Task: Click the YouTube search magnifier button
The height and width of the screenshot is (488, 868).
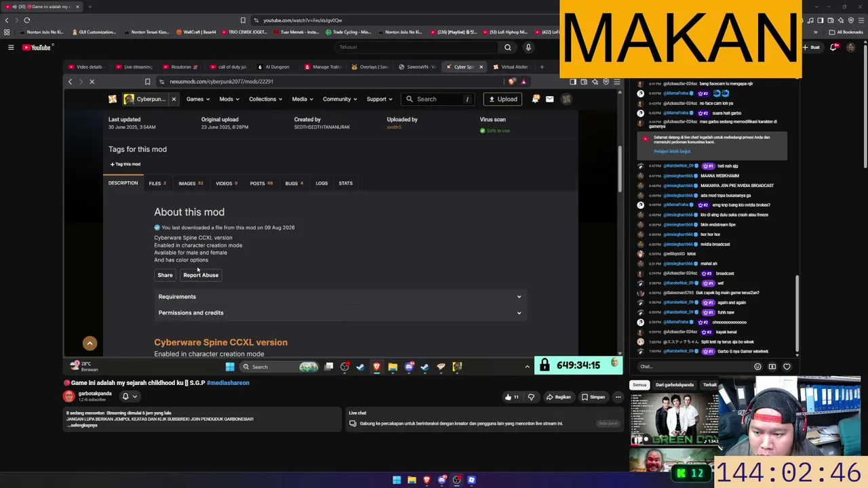Action: (507, 47)
